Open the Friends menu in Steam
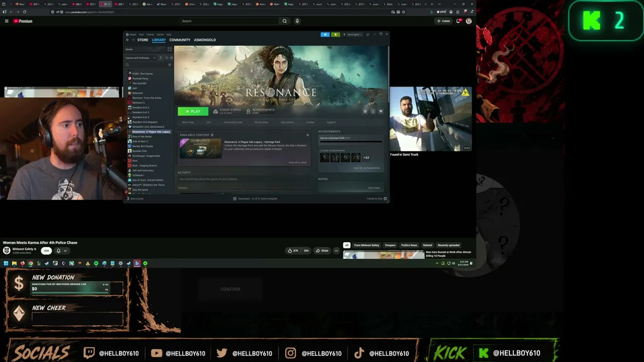The height and width of the screenshot is (362, 644). [150, 34]
